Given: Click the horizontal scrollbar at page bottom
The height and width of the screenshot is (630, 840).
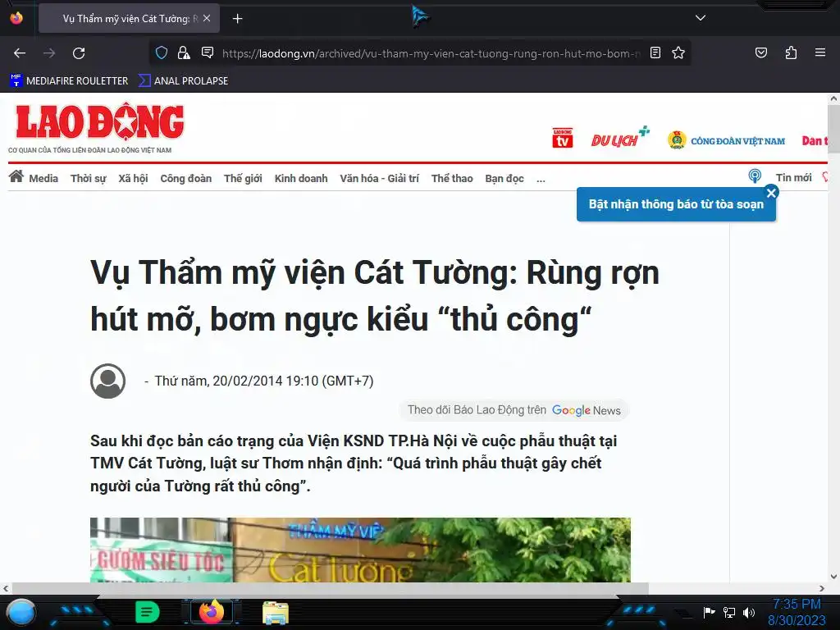Looking at the screenshot, I should click(330, 589).
